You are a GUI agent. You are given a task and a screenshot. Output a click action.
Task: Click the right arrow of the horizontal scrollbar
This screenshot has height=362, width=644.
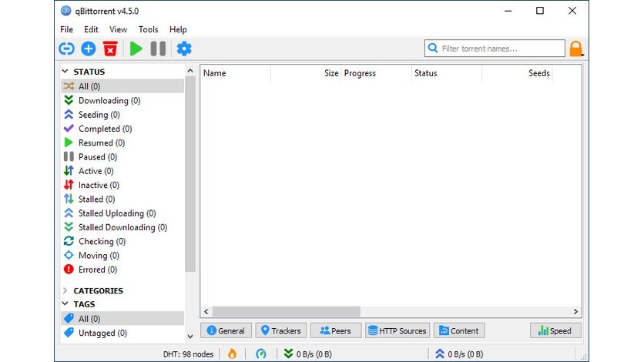(x=575, y=311)
